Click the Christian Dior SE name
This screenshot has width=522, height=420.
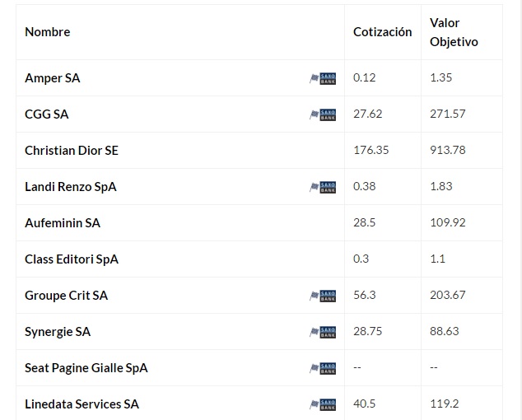point(72,151)
